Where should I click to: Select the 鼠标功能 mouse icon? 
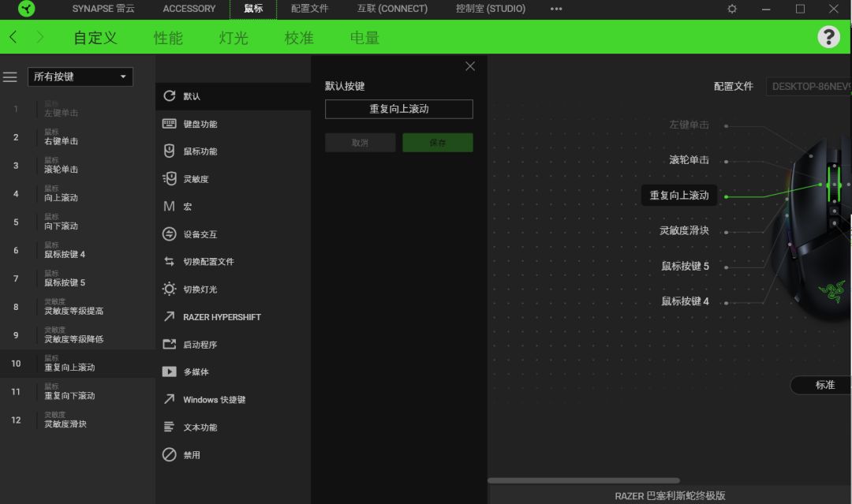(169, 151)
